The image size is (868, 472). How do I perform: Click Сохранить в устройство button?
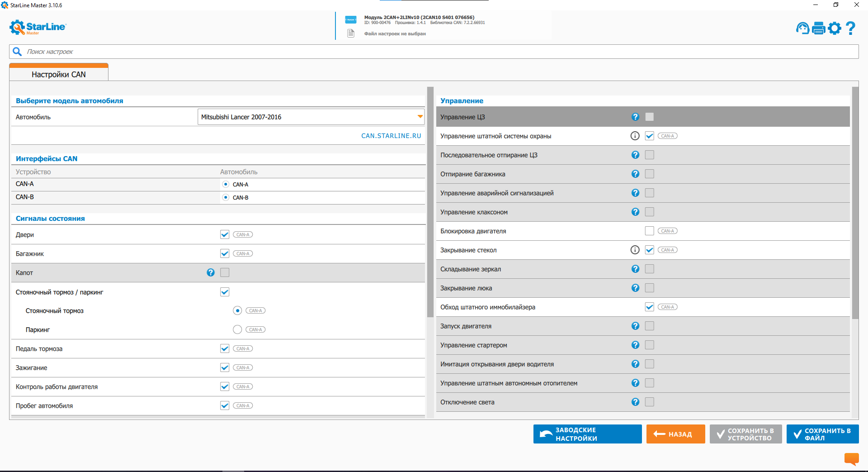coord(745,434)
